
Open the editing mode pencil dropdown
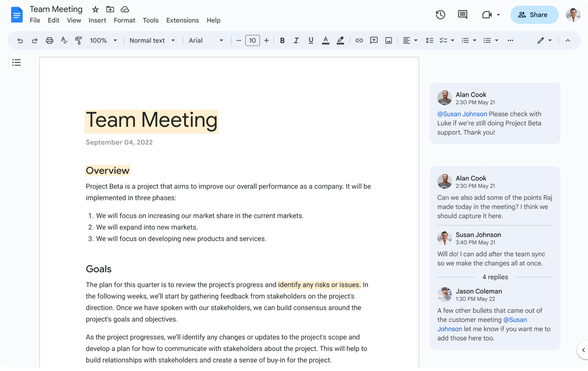point(544,40)
